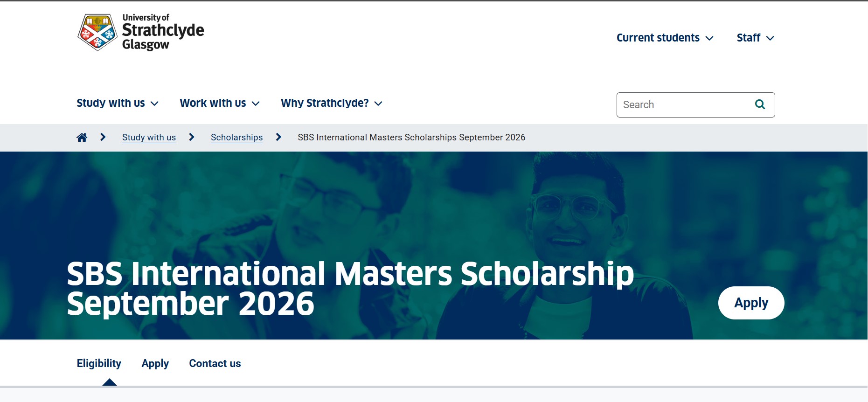The image size is (868, 402).
Task: Select the home icon in the breadcrumb
Action: point(82,137)
